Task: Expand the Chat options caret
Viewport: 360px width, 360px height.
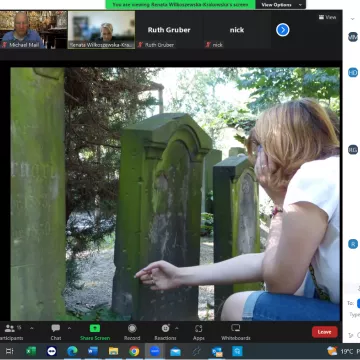Action: 69,328
